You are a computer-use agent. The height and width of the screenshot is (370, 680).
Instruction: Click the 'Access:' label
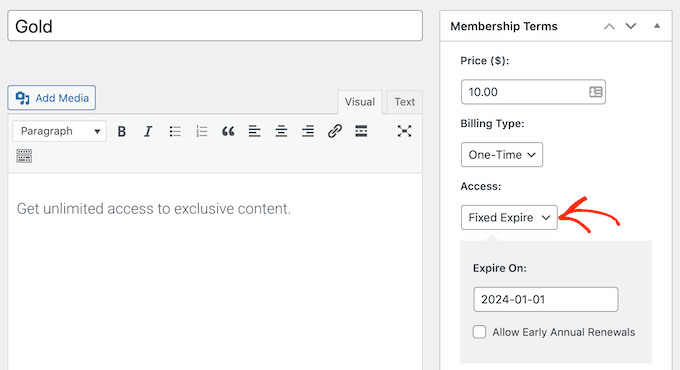pyautogui.click(x=481, y=186)
